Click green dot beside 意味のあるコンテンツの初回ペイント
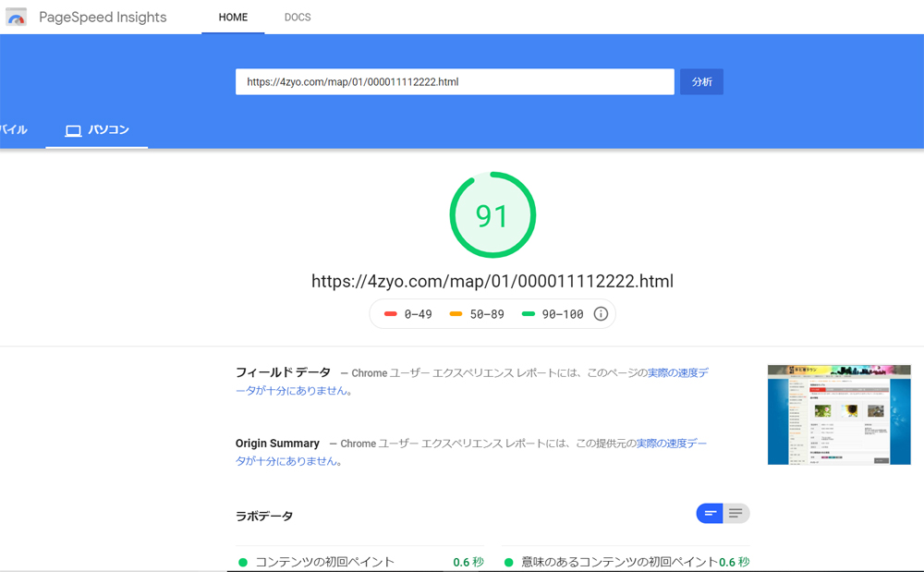This screenshot has height=572, width=924. pyautogui.click(x=508, y=562)
